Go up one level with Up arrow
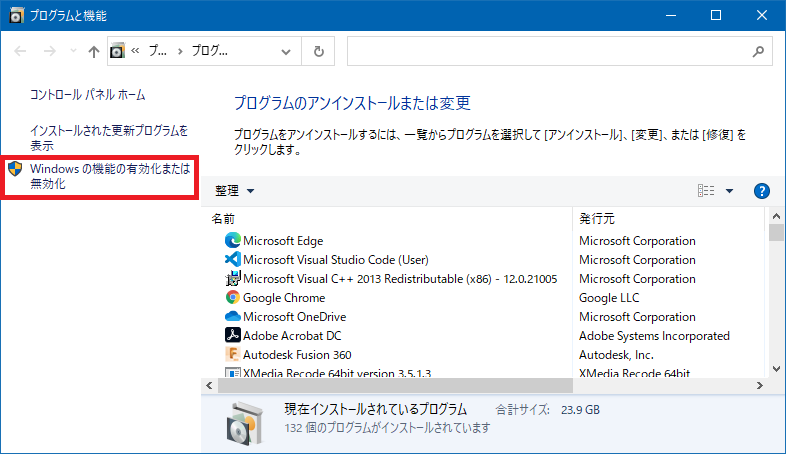The height and width of the screenshot is (454, 786). [x=94, y=51]
